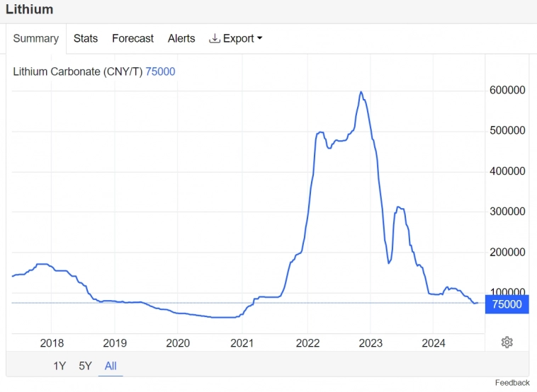
Task: Select the 5Y time range
Action: (85, 366)
